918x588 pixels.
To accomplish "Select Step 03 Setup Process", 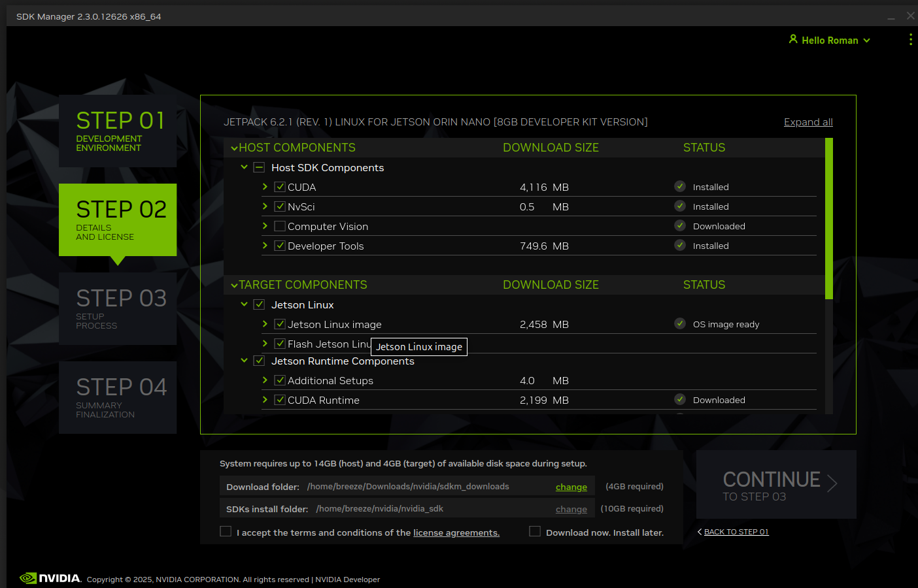I will [x=118, y=308].
